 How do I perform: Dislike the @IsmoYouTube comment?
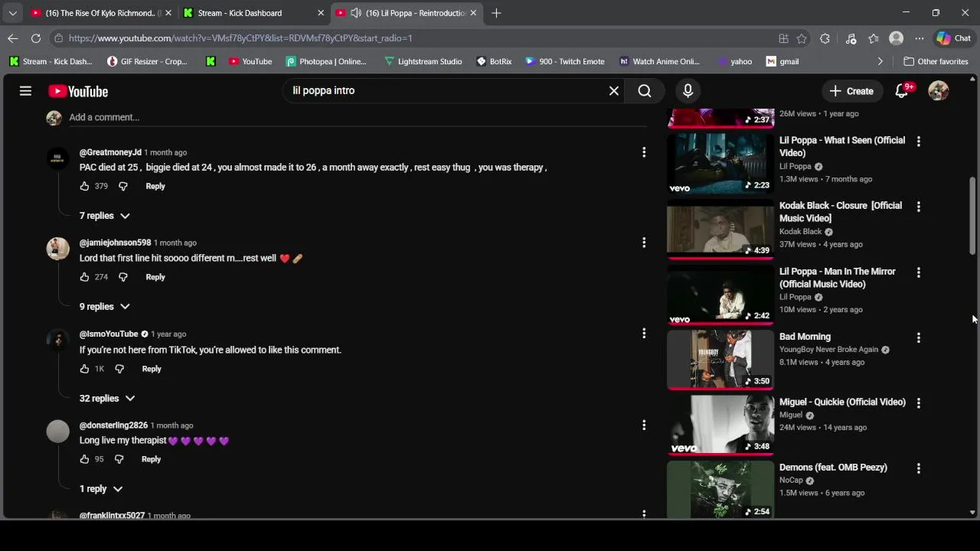[x=119, y=369]
